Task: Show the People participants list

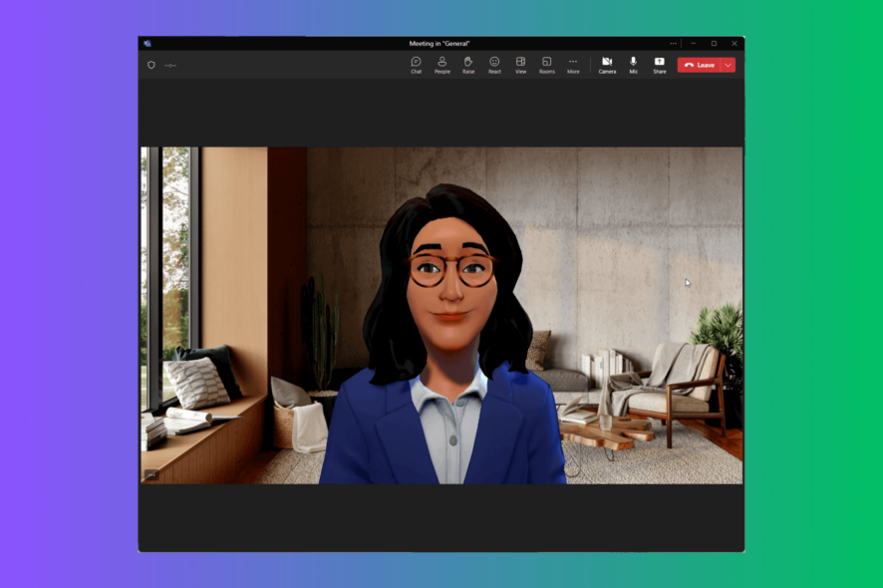Action: (x=441, y=64)
